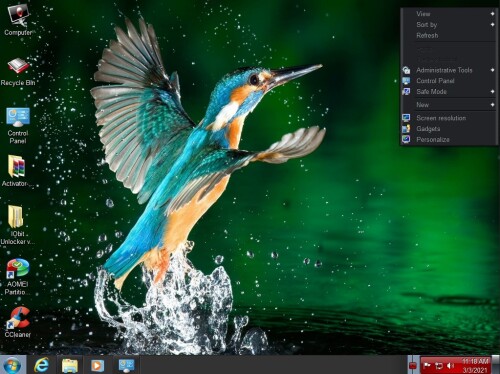Select the CCleaner desktop shortcut

pyautogui.click(x=18, y=322)
